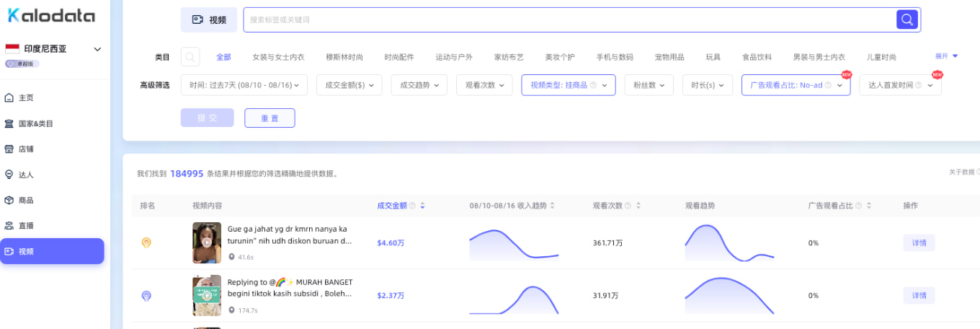Viewport: 980px width, 329px height.
Task: Select the 男装与男士内衣 category
Action: point(819,57)
